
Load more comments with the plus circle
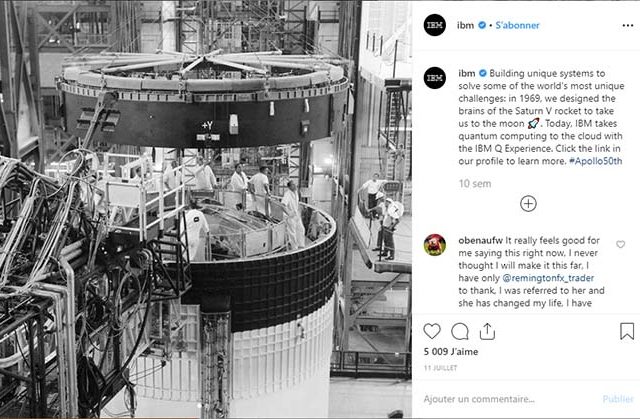tap(528, 204)
